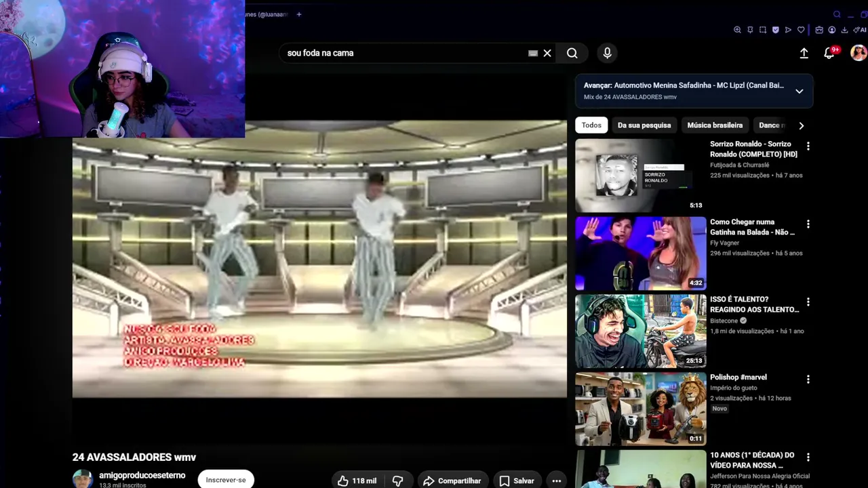Clear the search query with the X

[547, 53]
